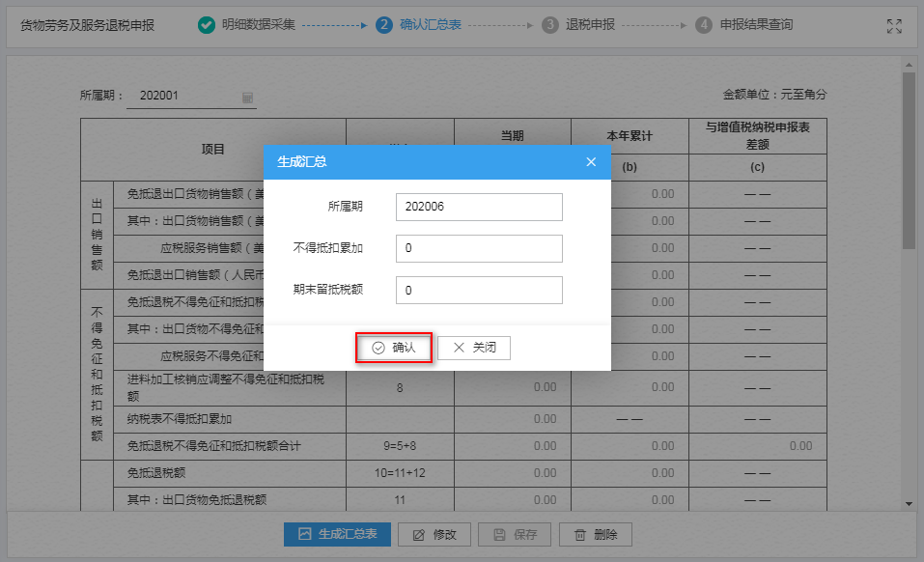Click the 不得抵扣累加 input field

[x=479, y=248]
